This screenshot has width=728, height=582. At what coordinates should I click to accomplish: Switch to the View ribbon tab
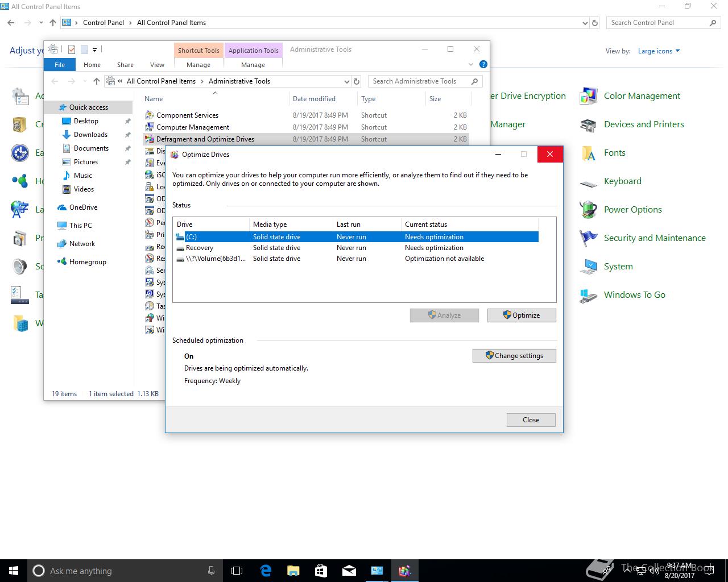click(x=157, y=65)
